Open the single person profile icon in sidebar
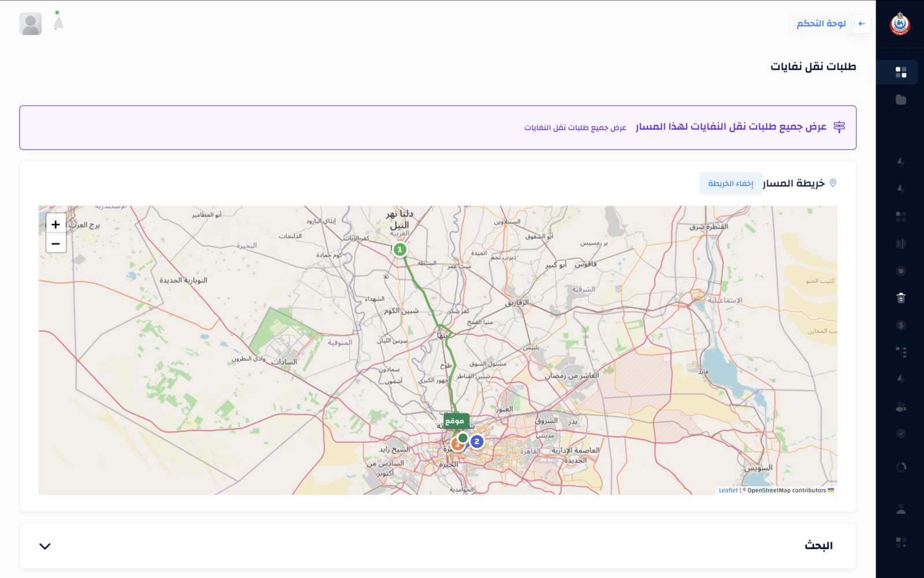The width and height of the screenshot is (924, 578). (x=901, y=509)
